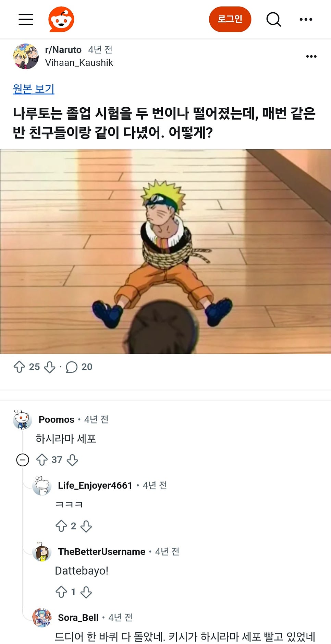Downvote the TheBetterUsername reply
The image size is (331, 644).
86,592
